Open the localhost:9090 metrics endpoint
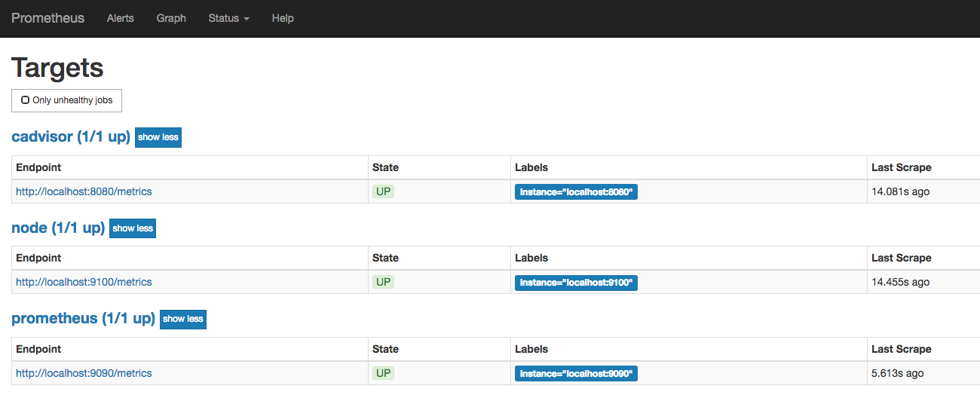The width and height of the screenshot is (980, 401). coord(84,373)
